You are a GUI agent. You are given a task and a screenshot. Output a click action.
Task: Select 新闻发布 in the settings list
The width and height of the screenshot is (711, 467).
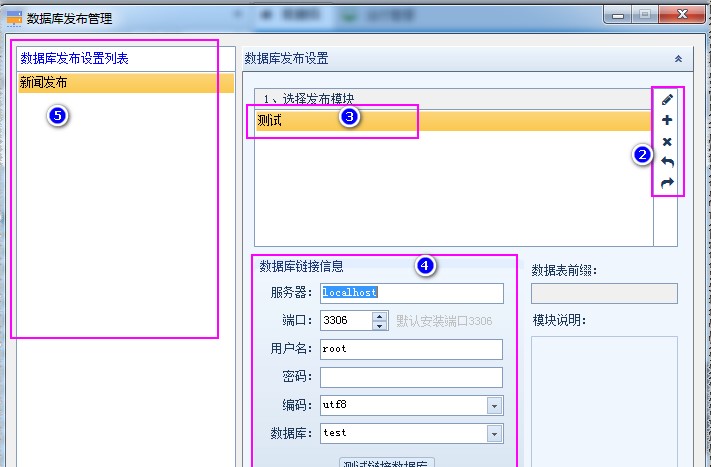point(126,83)
